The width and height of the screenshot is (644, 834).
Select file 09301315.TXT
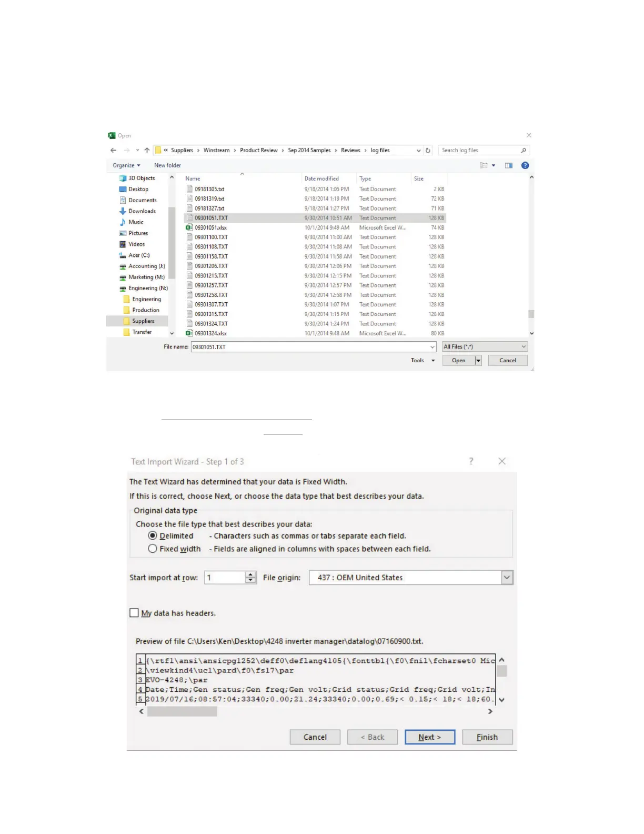pyautogui.click(x=315, y=314)
